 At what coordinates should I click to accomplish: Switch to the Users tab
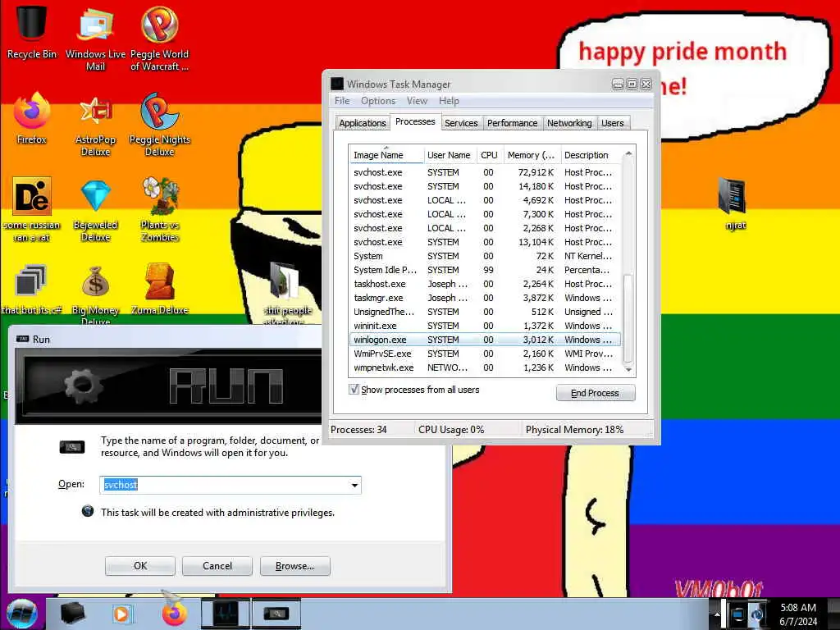coord(612,123)
